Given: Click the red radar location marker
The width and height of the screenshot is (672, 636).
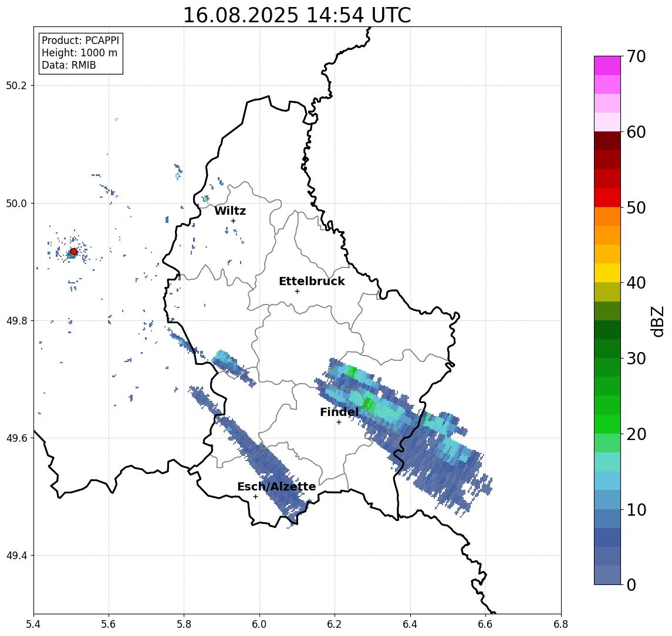Looking at the screenshot, I should tap(74, 252).
